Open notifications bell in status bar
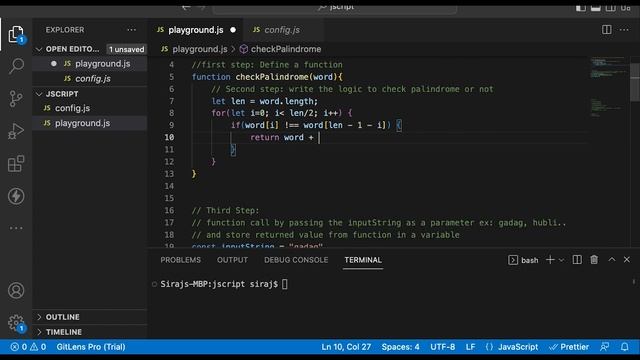This screenshot has height=360, width=640. click(624, 347)
